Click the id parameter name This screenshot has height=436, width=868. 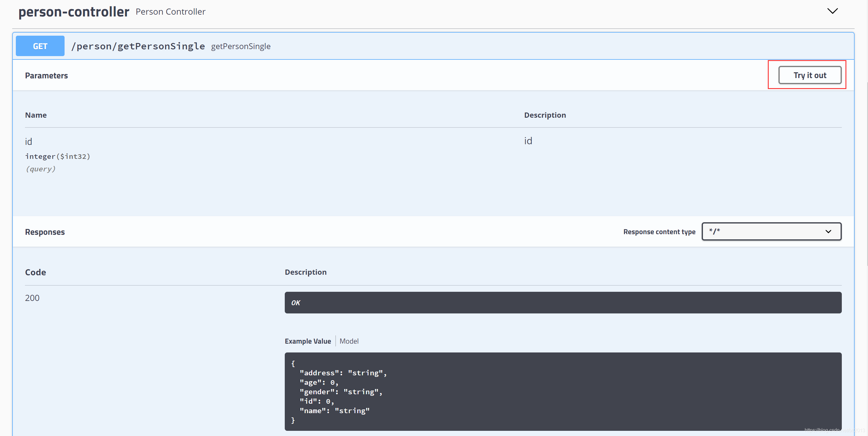[x=29, y=142]
